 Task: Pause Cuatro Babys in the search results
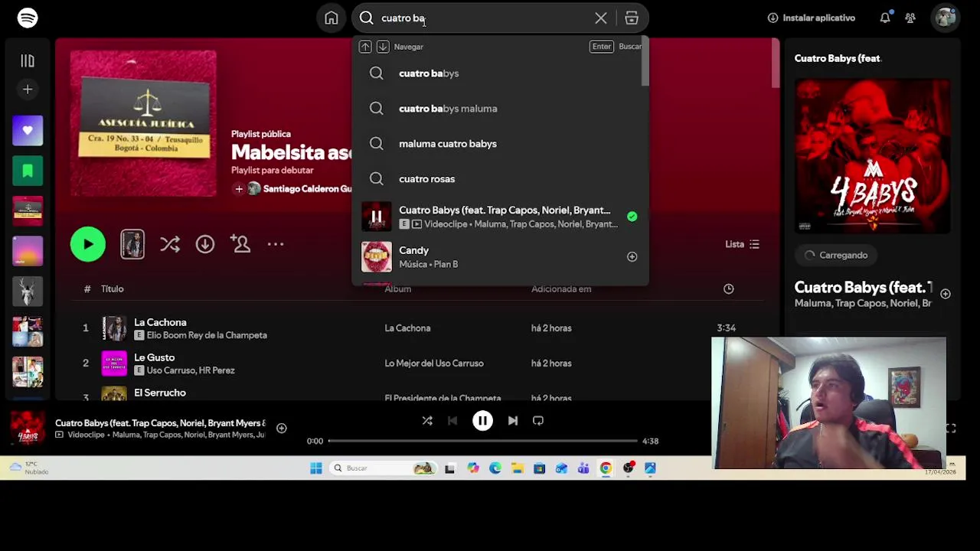coord(376,217)
